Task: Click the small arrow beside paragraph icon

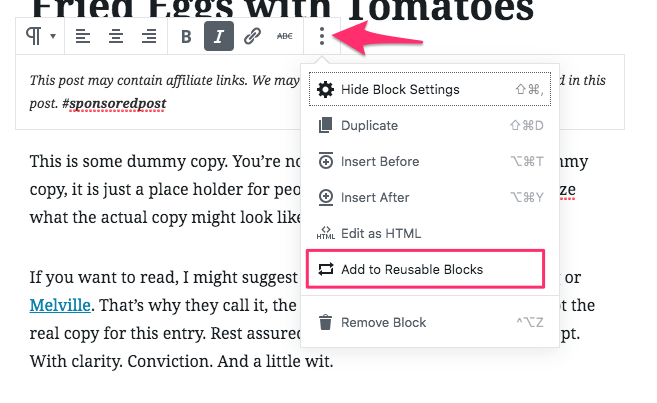Action: pyautogui.click(x=53, y=36)
